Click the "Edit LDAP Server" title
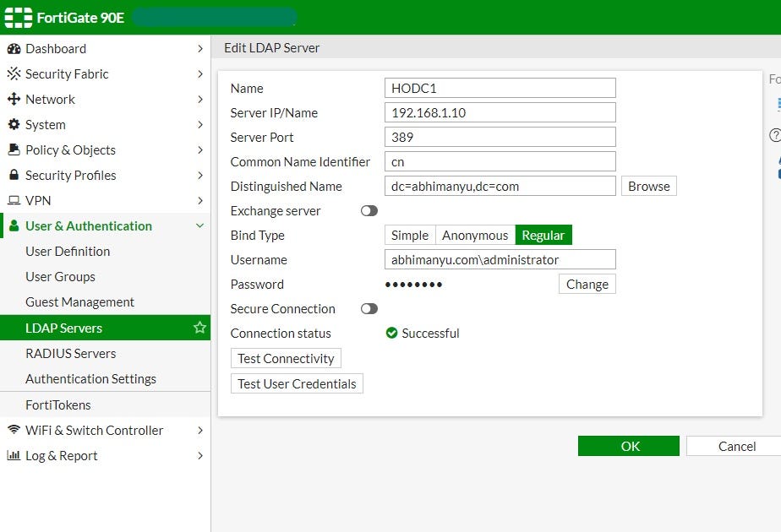Viewport: 781px width, 532px height. [x=272, y=48]
